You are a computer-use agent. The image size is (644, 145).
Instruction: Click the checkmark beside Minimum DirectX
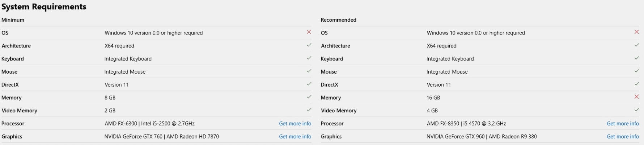tap(309, 84)
